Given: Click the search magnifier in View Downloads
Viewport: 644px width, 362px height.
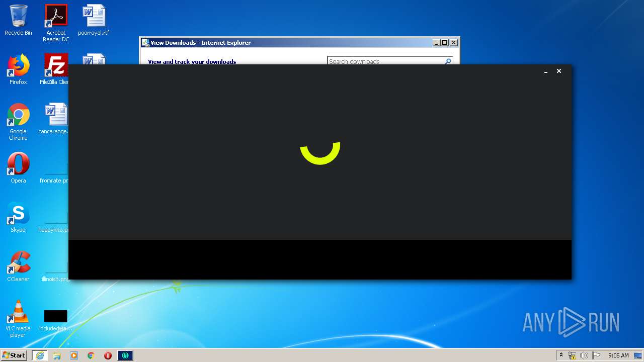Looking at the screenshot, I should click(448, 61).
